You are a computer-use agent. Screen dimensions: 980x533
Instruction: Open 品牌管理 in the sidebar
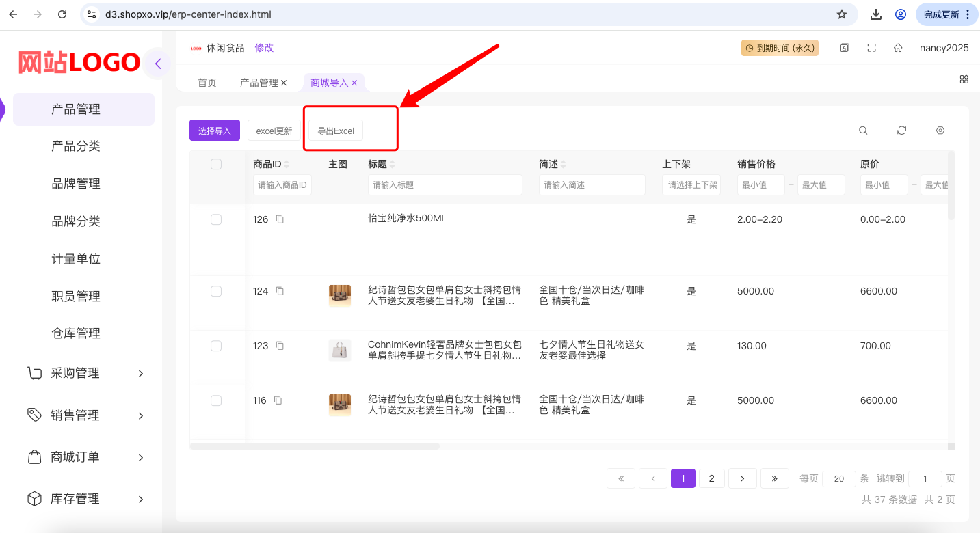76,184
